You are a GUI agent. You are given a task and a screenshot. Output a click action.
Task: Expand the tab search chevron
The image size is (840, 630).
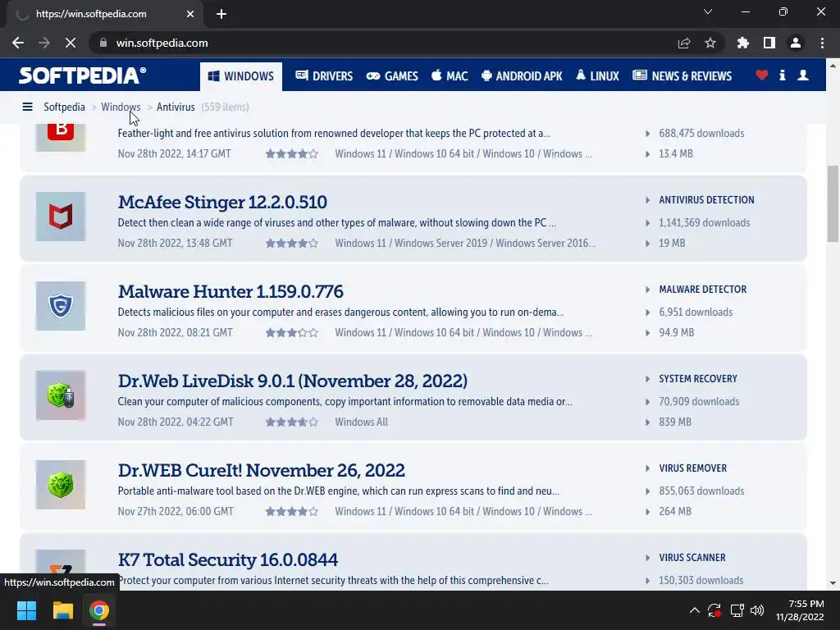708,11
